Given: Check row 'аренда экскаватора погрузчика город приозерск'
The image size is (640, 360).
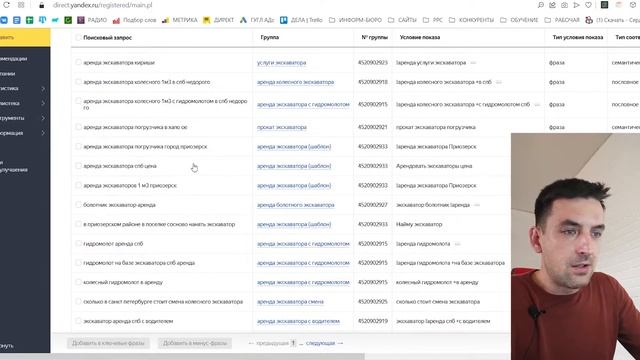Looking at the screenshot, I should point(78,146).
